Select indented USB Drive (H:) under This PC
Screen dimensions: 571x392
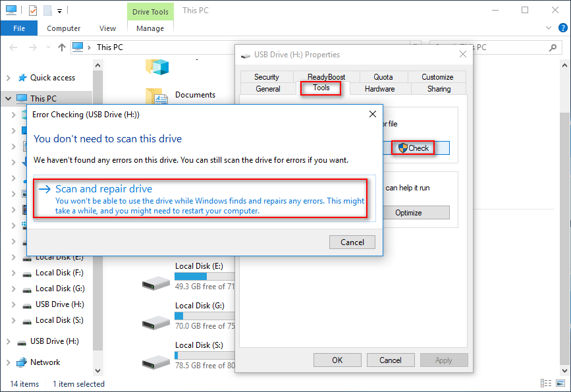tap(60, 304)
